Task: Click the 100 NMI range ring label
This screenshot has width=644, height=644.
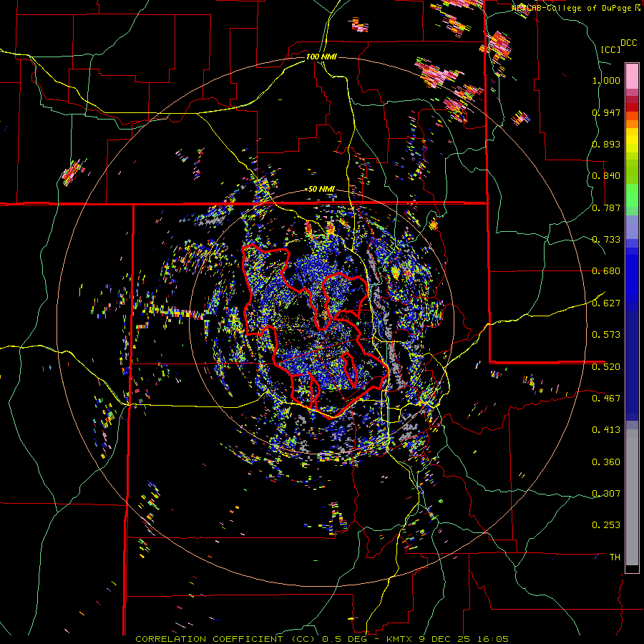Action: click(321, 57)
